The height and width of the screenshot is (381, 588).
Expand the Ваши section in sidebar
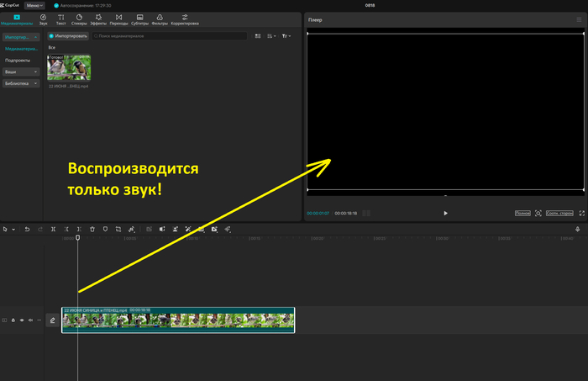22,72
